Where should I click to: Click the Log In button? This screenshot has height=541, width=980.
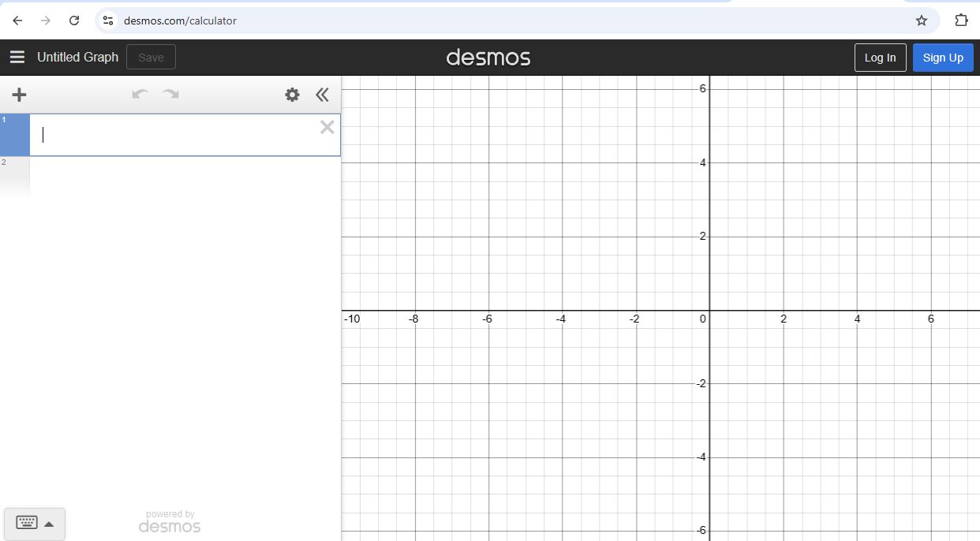click(880, 57)
